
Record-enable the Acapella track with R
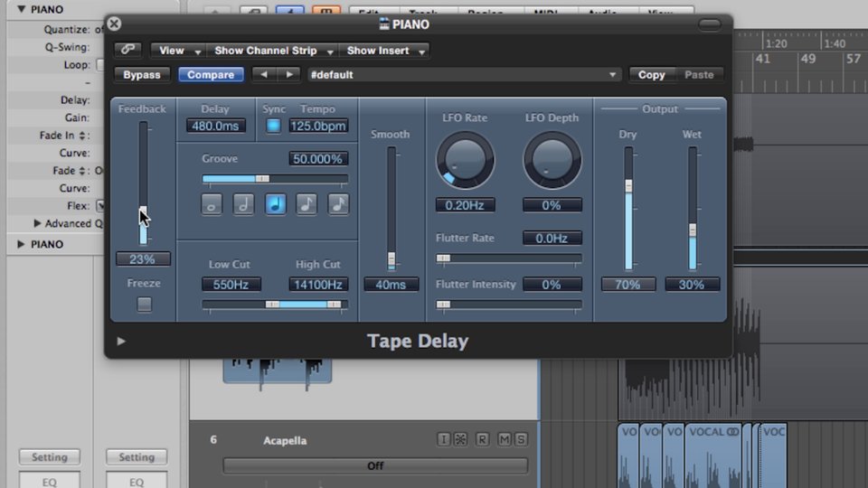click(x=482, y=439)
